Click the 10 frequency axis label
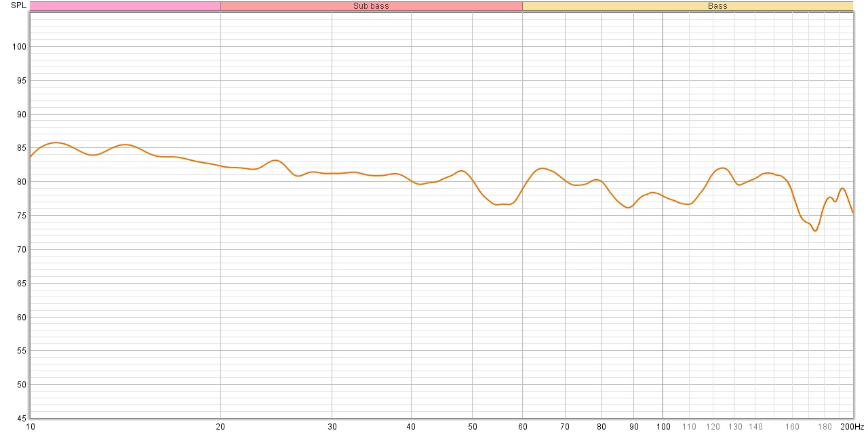868x435 pixels. pyautogui.click(x=30, y=427)
